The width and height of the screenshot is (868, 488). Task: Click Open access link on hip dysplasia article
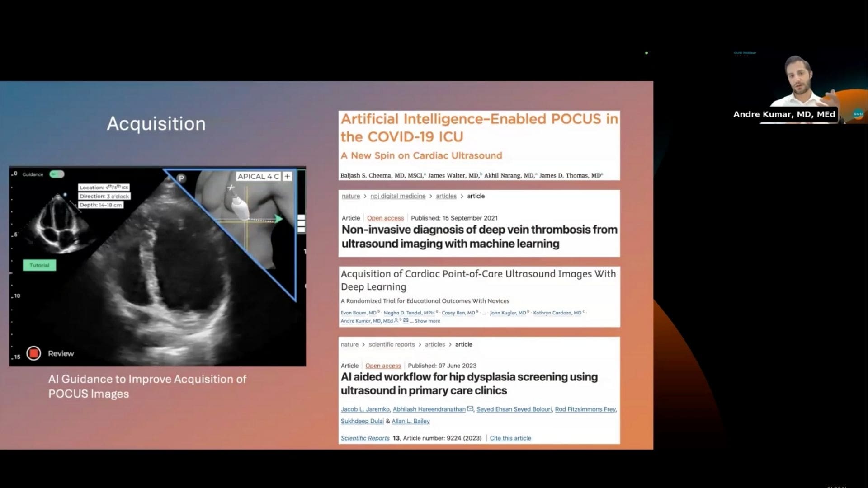(383, 366)
